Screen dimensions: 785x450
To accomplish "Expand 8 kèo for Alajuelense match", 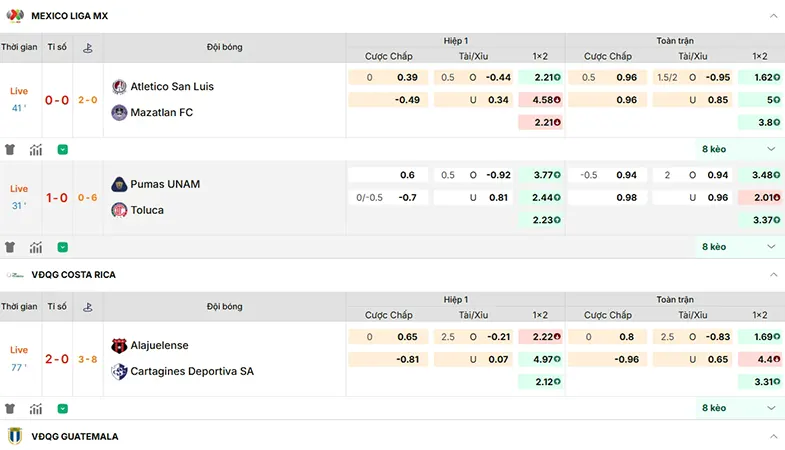I will coord(738,408).
